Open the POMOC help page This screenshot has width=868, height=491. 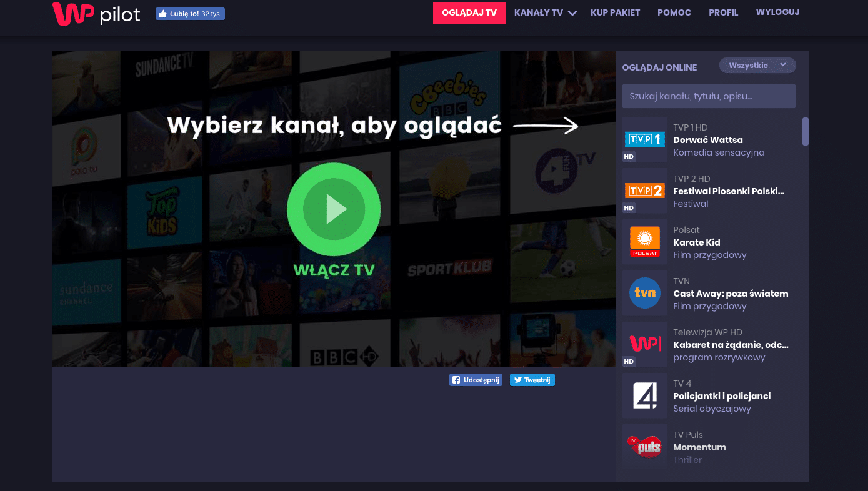(x=674, y=12)
